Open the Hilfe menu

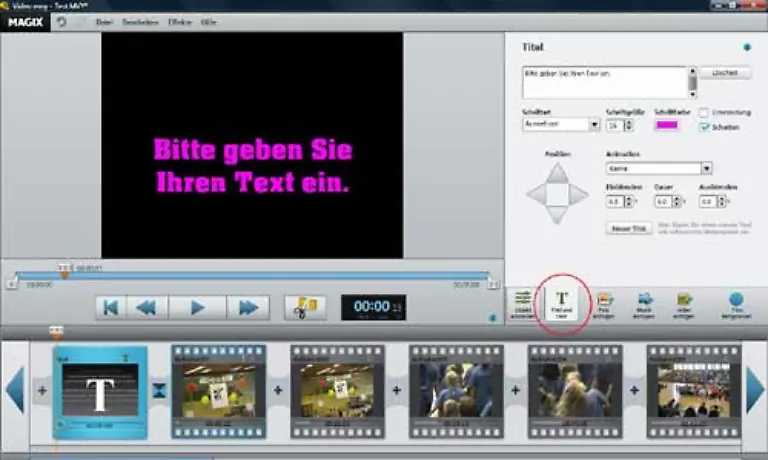coord(208,22)
